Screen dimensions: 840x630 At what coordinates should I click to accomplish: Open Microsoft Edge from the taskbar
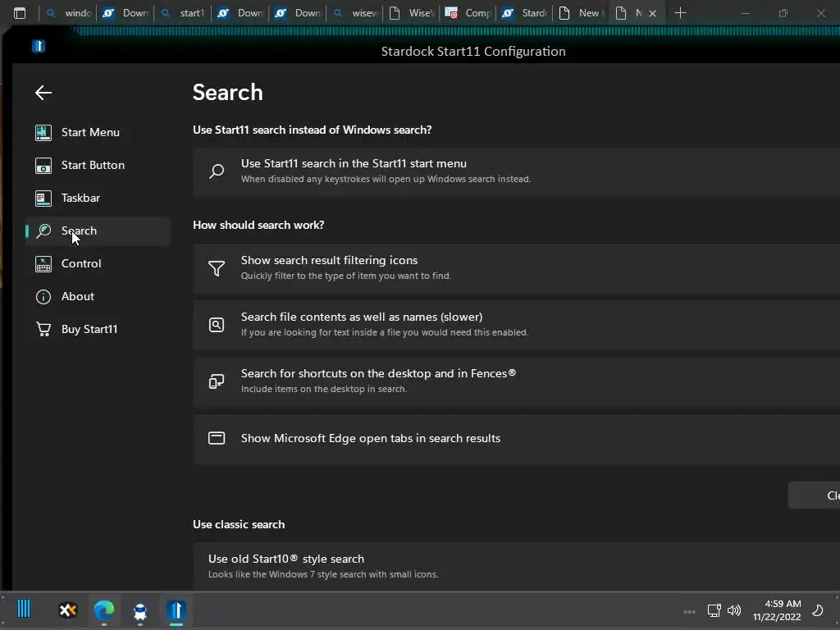pyautogui.click(x=104, y=610)
